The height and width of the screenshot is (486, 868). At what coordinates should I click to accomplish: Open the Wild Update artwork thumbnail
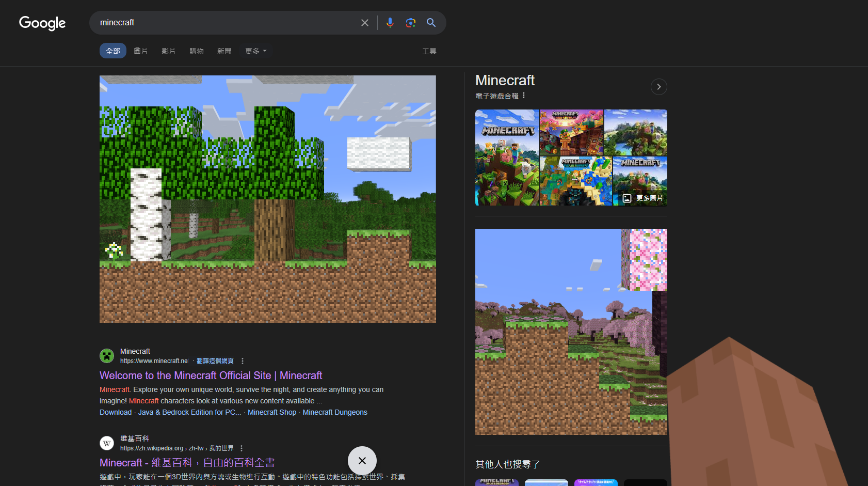click(x=576, y=181)
